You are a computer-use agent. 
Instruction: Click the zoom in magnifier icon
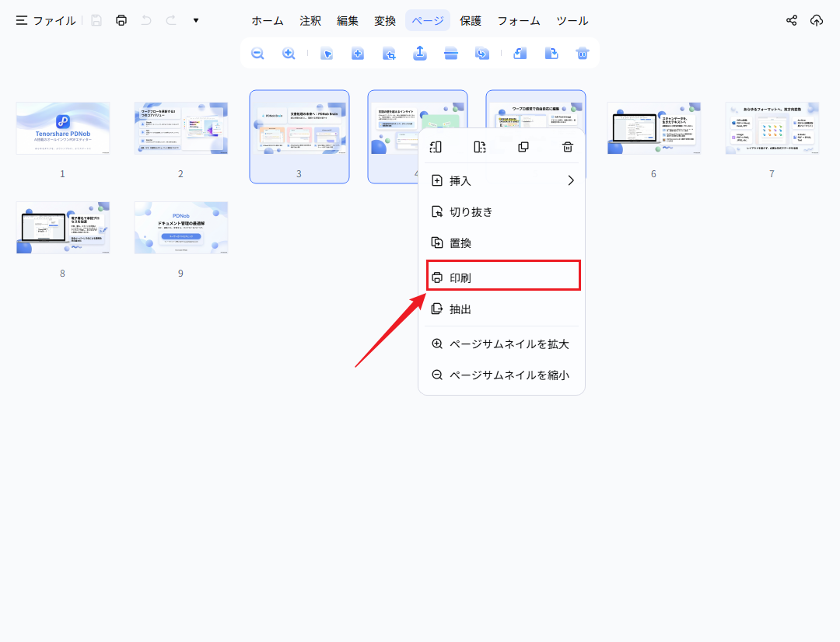tap(289, 54)
